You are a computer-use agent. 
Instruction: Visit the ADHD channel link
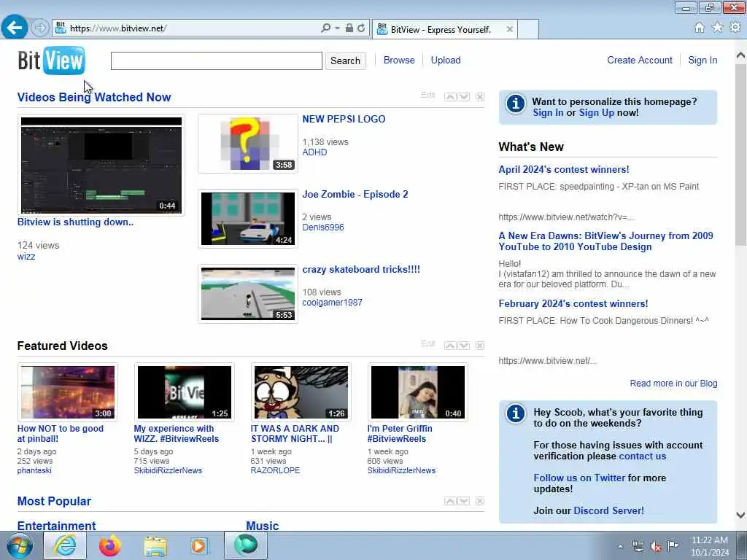click(x=314, y=152)
